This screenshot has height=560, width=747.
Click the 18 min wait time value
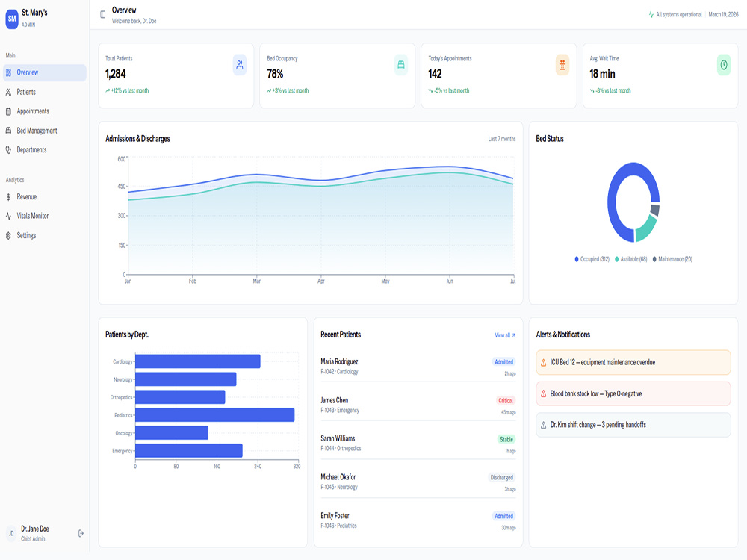tap(602, 74)
